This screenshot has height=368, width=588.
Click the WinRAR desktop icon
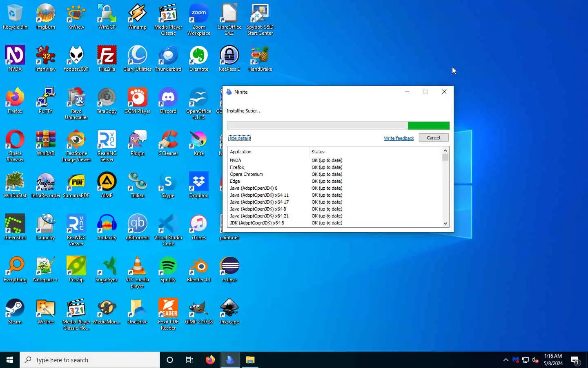tap(46, 143)
